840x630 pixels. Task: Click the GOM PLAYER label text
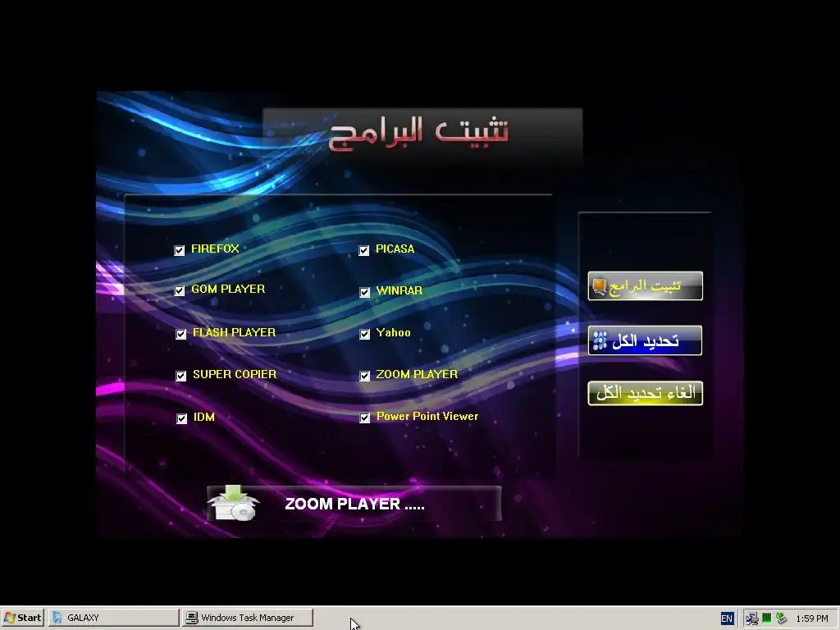click(228, 289)
